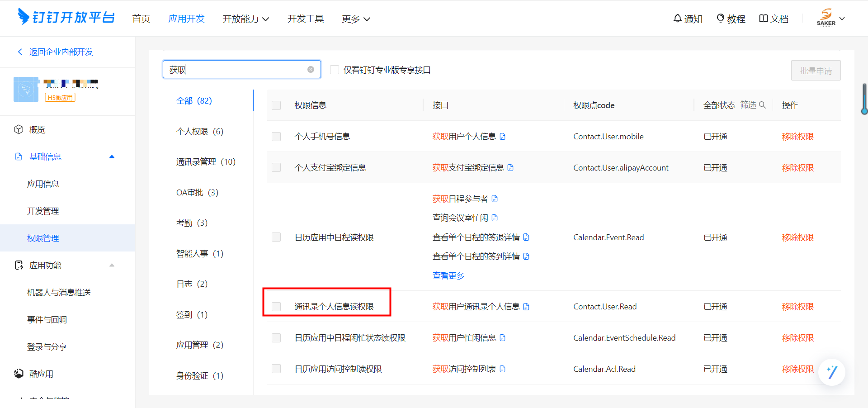Screen dimensions: 868x408
Task: Click the floating assistant wand icon
Action: (x=832, y=372)
